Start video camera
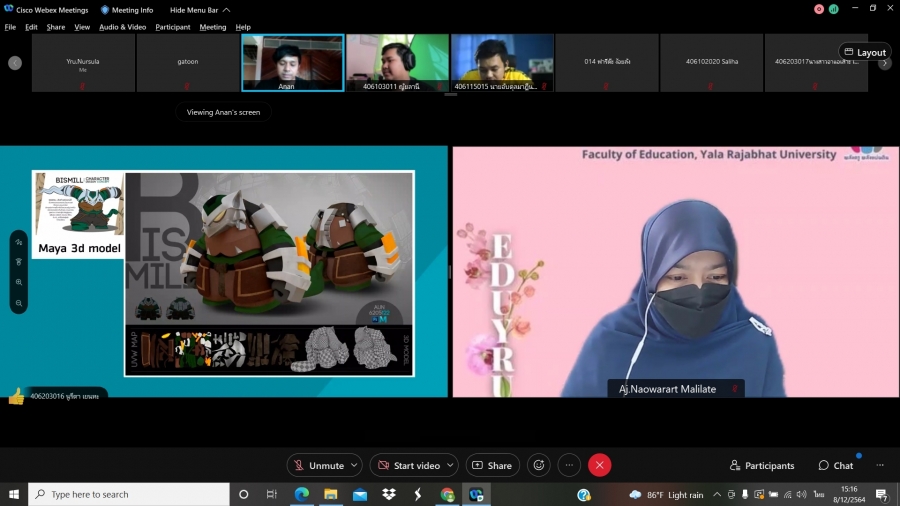The image size is (900, 506). 409,465
